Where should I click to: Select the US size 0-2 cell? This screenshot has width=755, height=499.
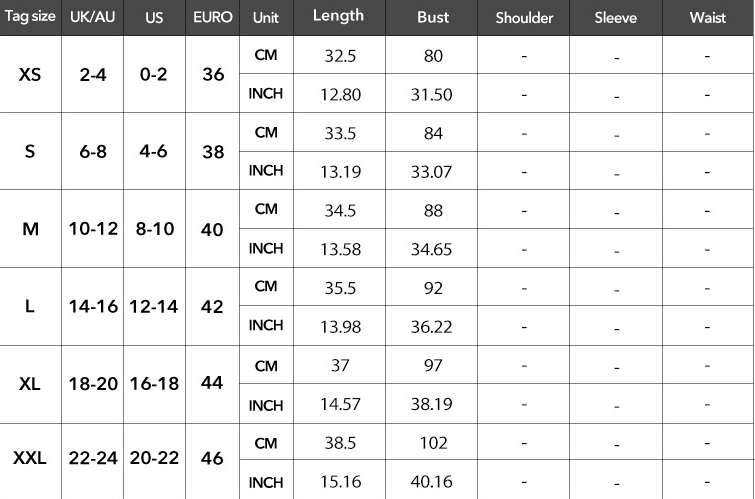pos(154,74)
